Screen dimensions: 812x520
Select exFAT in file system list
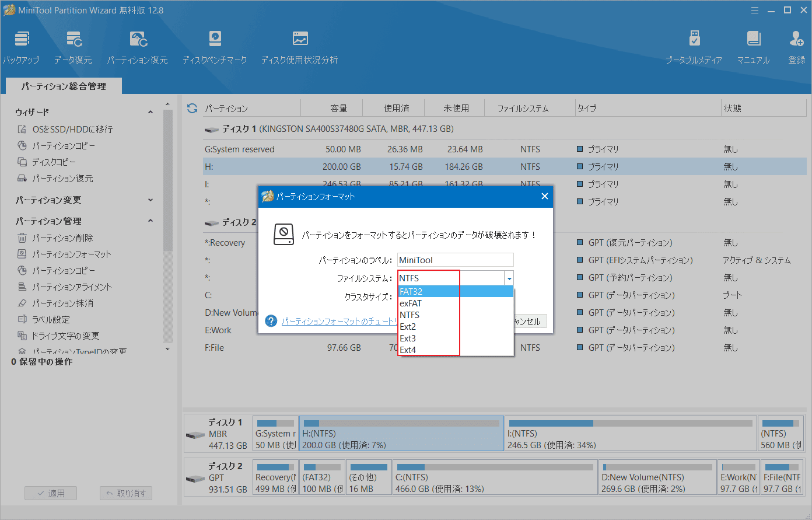(x=456, y=303)
